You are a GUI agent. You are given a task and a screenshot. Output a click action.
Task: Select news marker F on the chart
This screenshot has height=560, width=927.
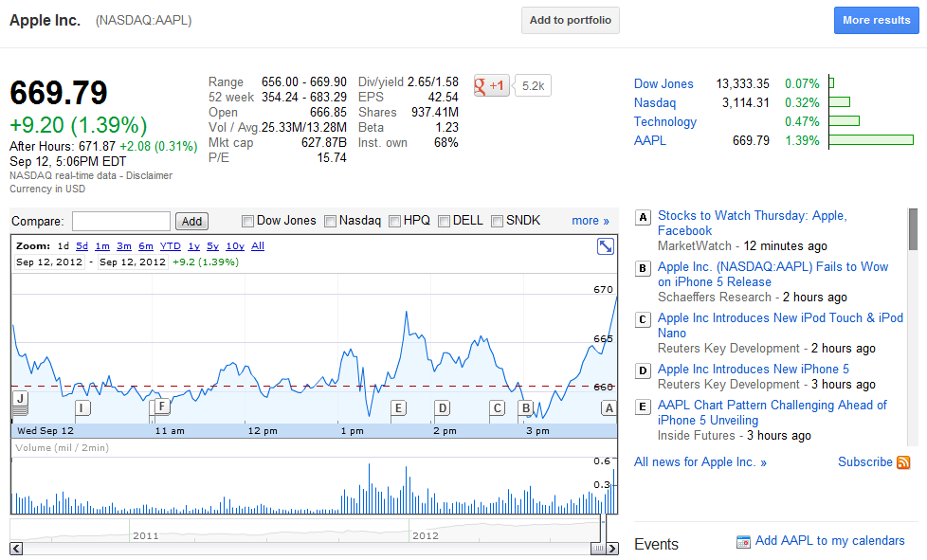coord(162,406)
